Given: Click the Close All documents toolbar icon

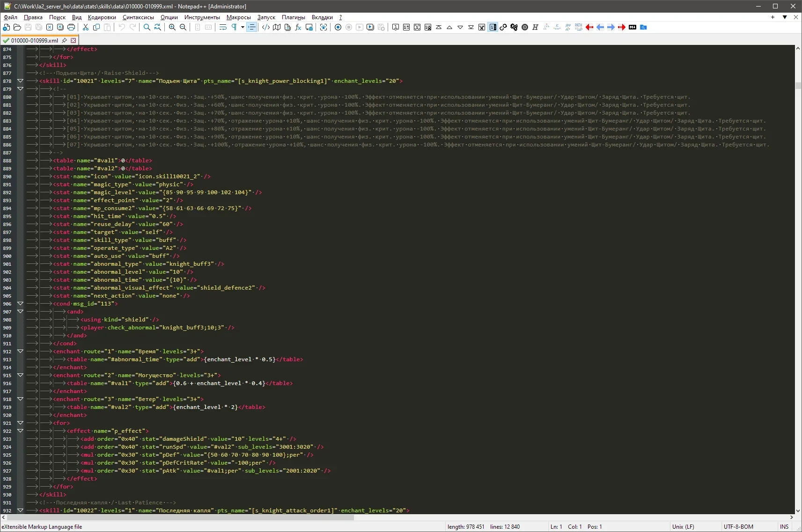Looking at the screenshot, I should click(x=60, y=27).
